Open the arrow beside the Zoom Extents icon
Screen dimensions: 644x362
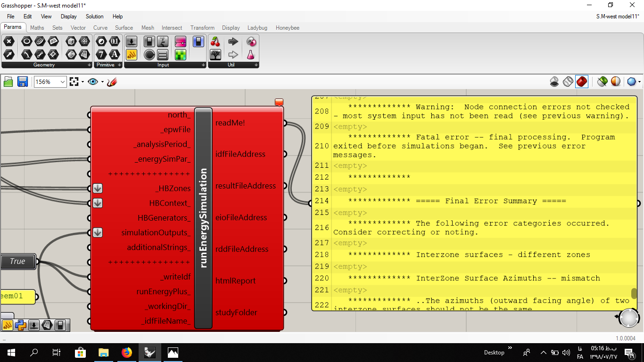point(83,82)
